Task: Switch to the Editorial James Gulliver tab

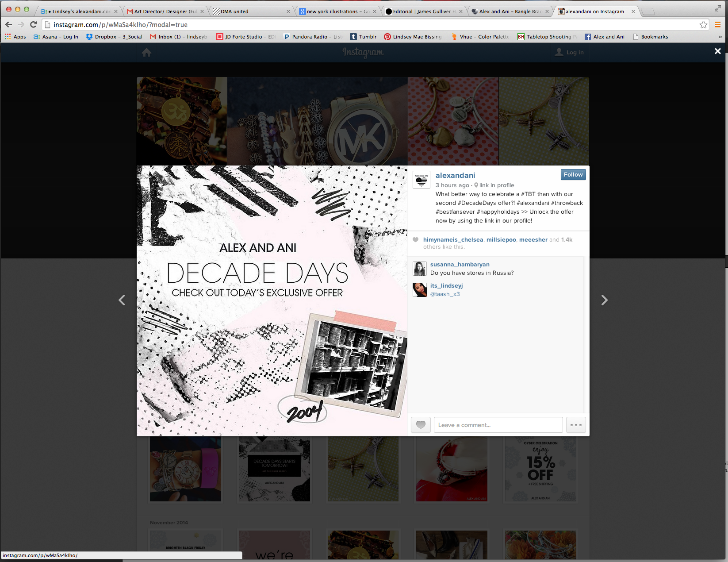Action: pyautogui.click(x=424, y=12)
